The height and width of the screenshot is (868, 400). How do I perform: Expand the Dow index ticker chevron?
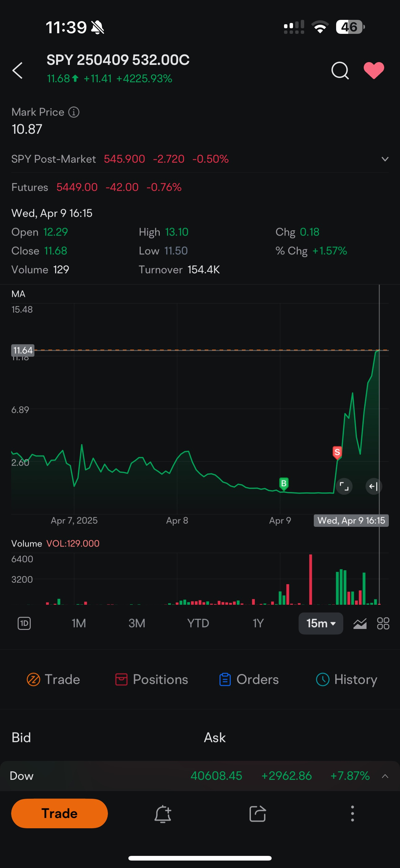point(385,776)
